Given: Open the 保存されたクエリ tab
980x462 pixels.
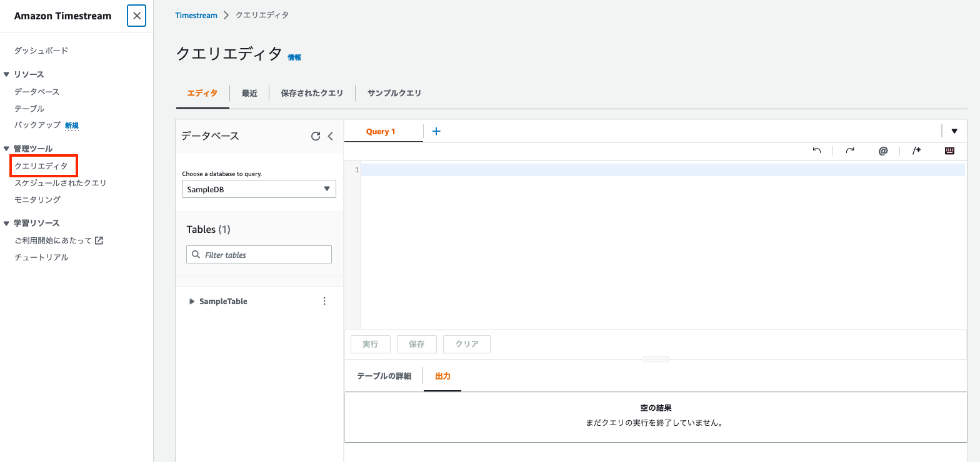Looking at the screenshot, I should coord(312,93).
